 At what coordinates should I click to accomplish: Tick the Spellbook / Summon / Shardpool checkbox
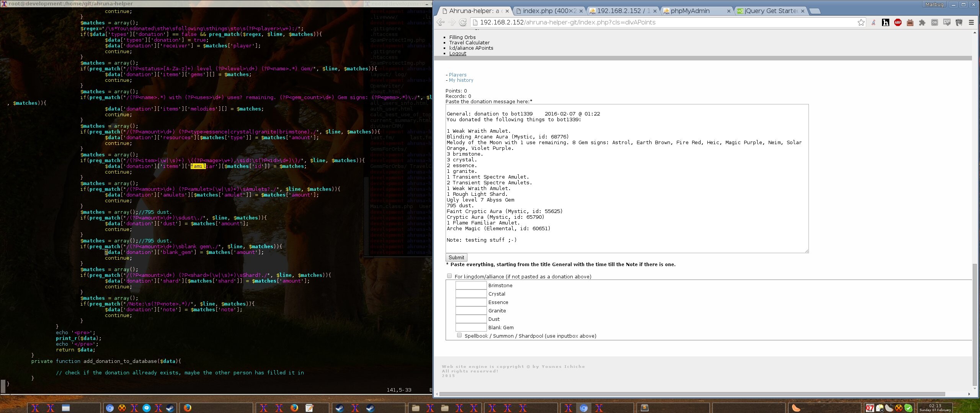tap(459, 335)
